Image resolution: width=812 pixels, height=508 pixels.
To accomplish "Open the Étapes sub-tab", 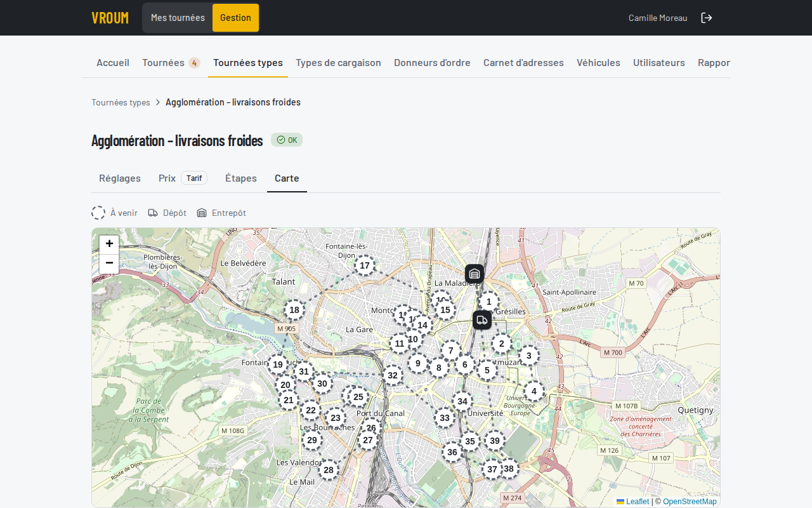I will pyautogui.click(x=241, y=178).
